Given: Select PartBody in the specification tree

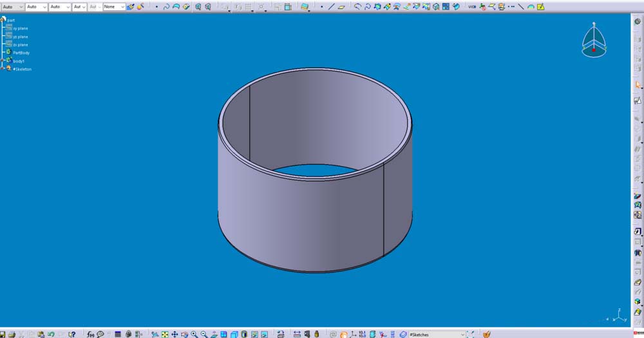Looking at the screenshot, I should tap(21, 53).
